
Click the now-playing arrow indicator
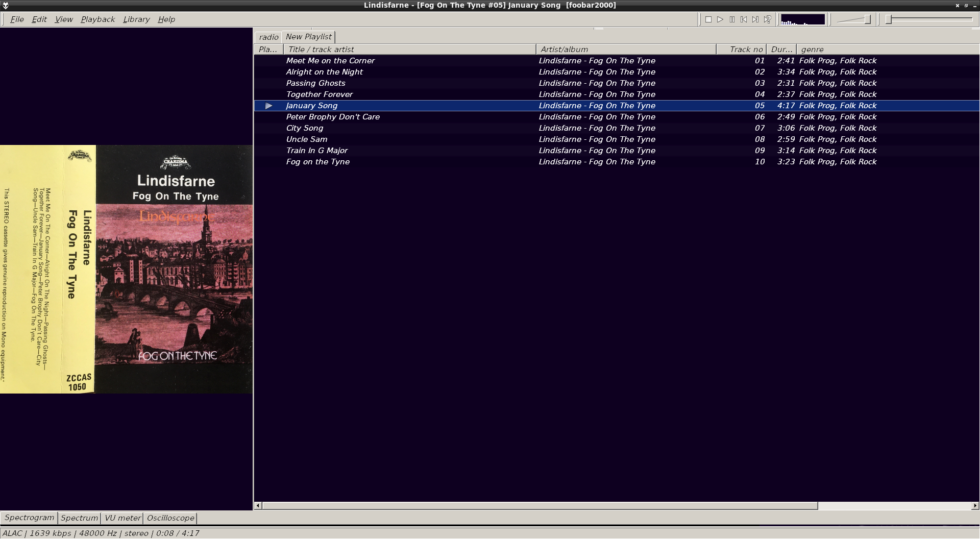(x=269, y=106)
